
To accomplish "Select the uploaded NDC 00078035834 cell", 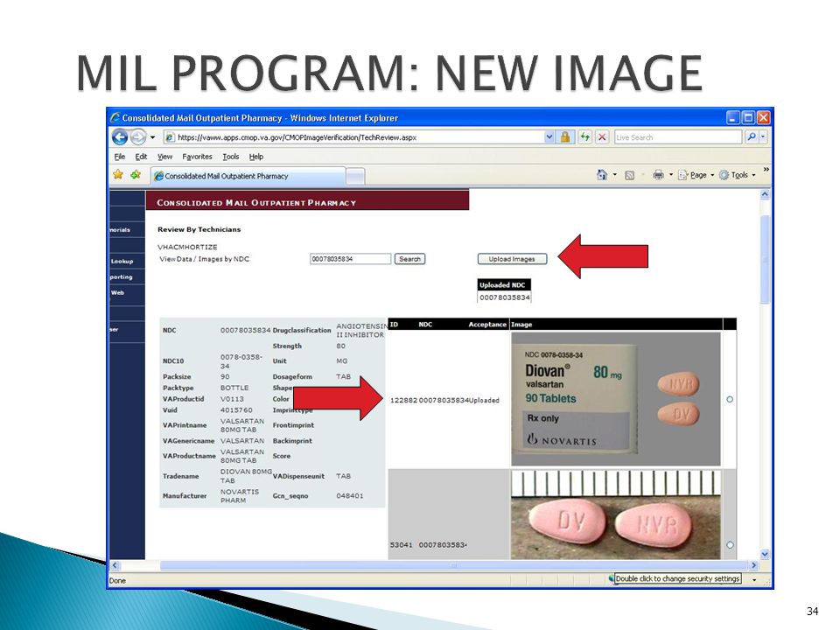I will pyautogui.click(x=505, y=297).
